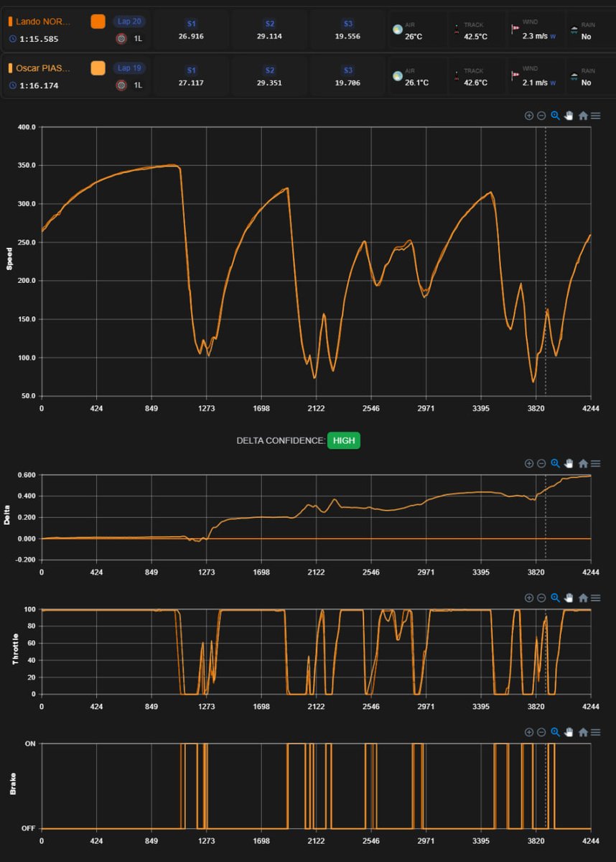Select the Lap 19 badge
616x862 pixels.
click(129, 68)
